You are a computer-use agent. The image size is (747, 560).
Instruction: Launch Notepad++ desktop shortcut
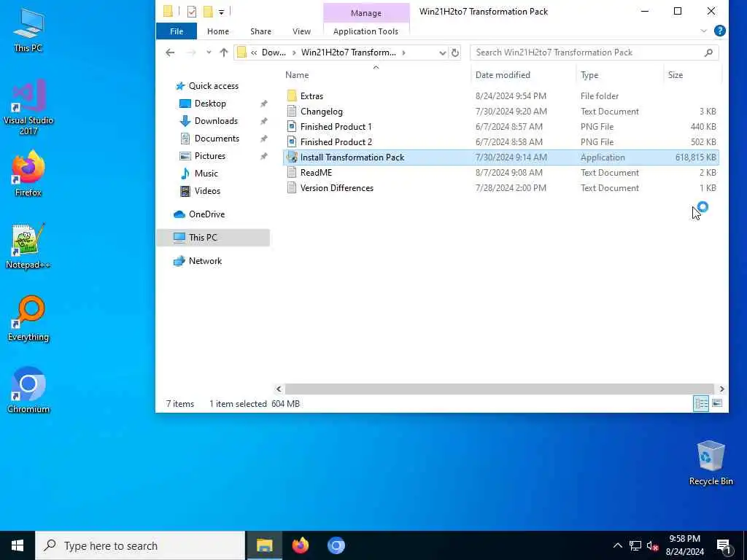click(x=28, y=246)
